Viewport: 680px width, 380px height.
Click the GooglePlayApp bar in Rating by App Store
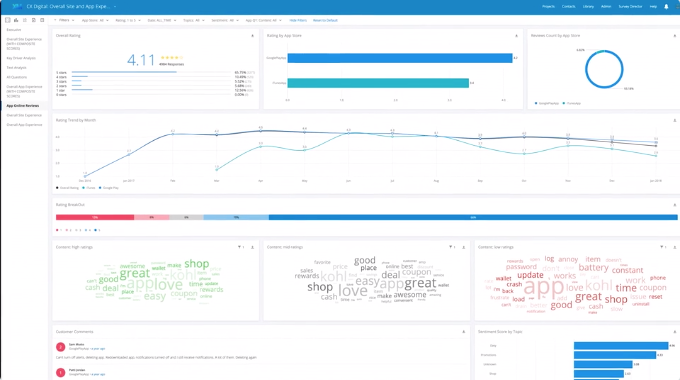[x=400, y=58]
